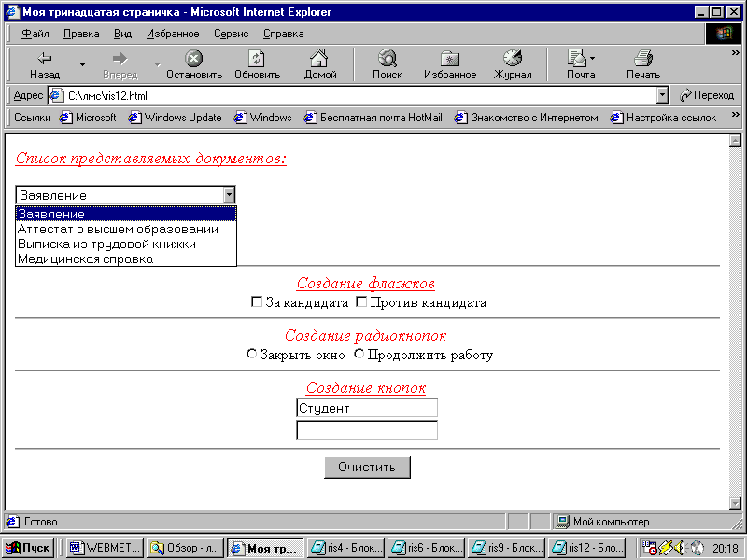Open the Сервис menu
747x560 pixels.
(231, 34)
